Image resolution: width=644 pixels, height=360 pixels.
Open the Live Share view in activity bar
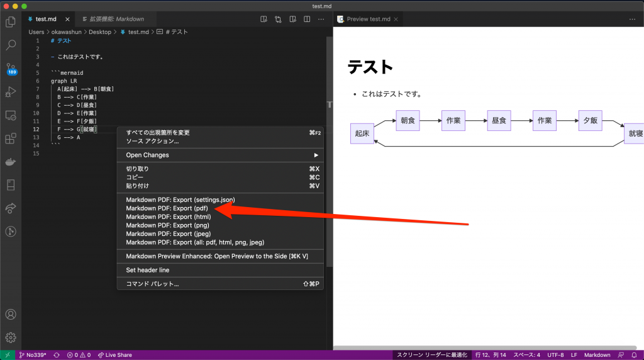pos(11,208)
